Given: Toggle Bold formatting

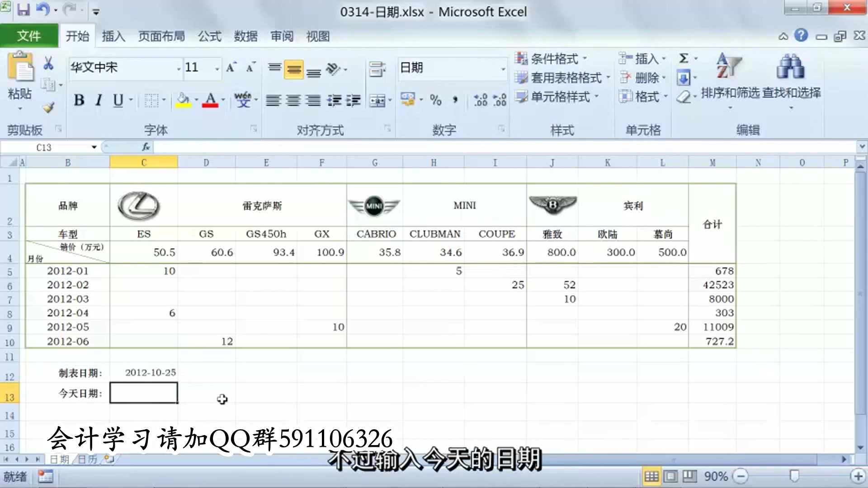Looking at the screenshot, I should point(79,100).
